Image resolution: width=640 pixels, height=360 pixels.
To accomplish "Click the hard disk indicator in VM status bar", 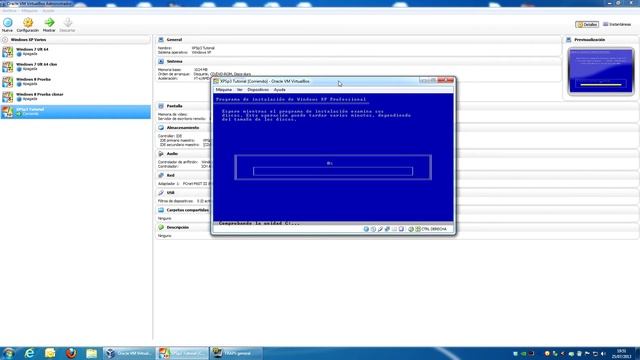I will point(366,229).
